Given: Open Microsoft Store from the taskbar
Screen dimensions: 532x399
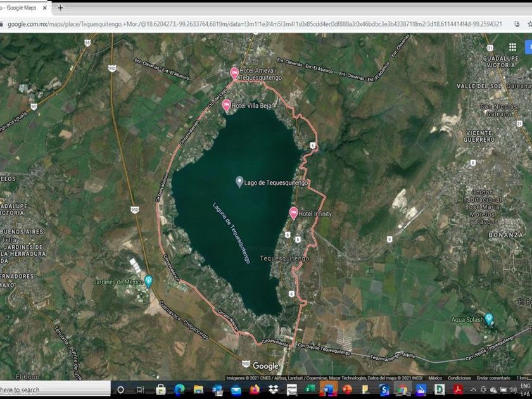Looking at the screenshot, I should click(161, 389).
